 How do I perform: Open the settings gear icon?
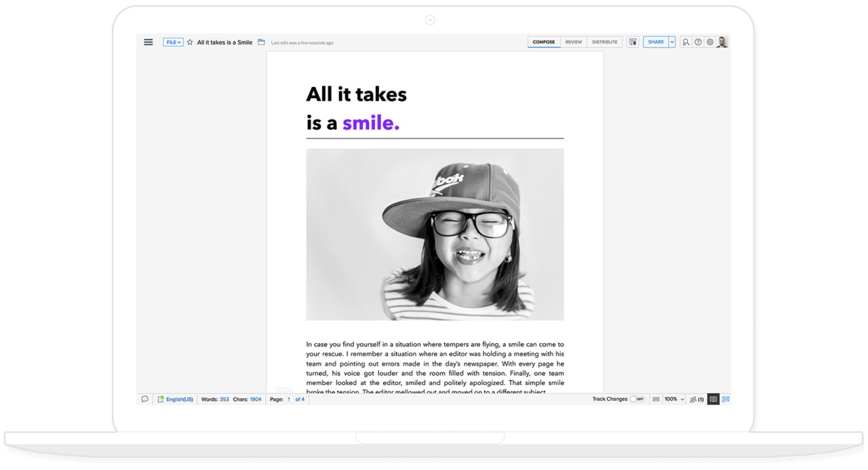710,42
